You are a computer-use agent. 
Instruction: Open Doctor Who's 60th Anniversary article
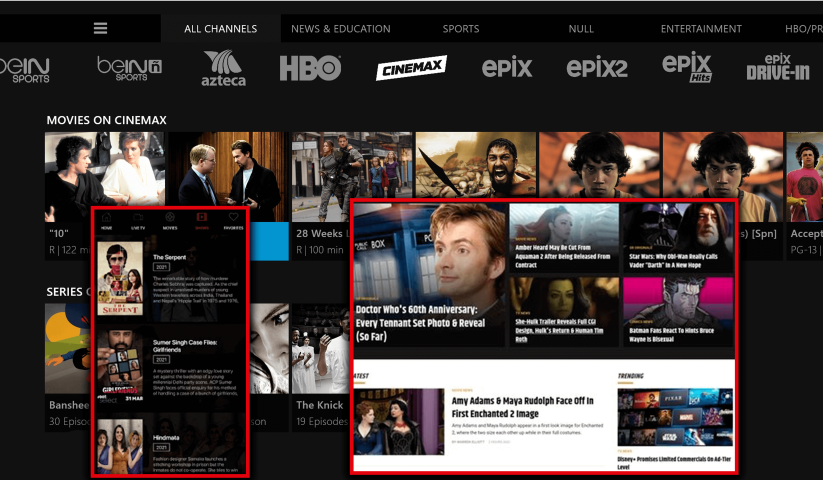(430, 275)
